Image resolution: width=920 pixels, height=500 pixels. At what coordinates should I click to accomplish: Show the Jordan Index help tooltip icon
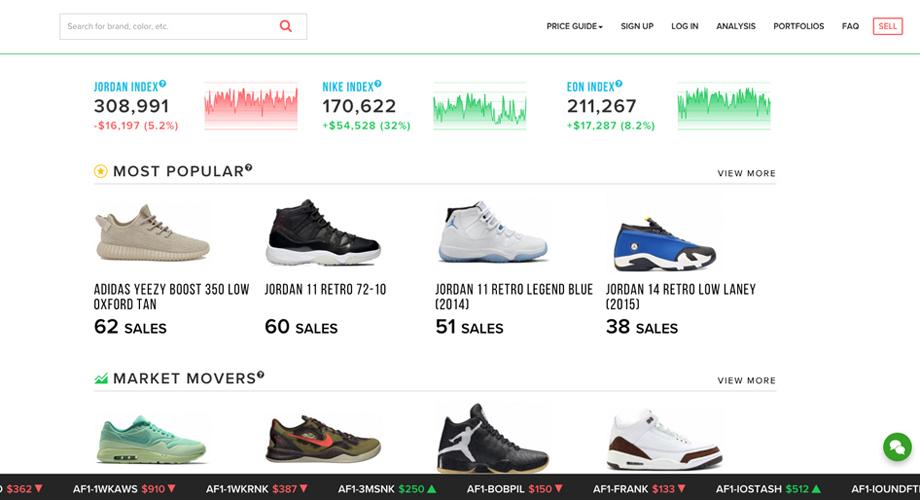tap(163, 84)
